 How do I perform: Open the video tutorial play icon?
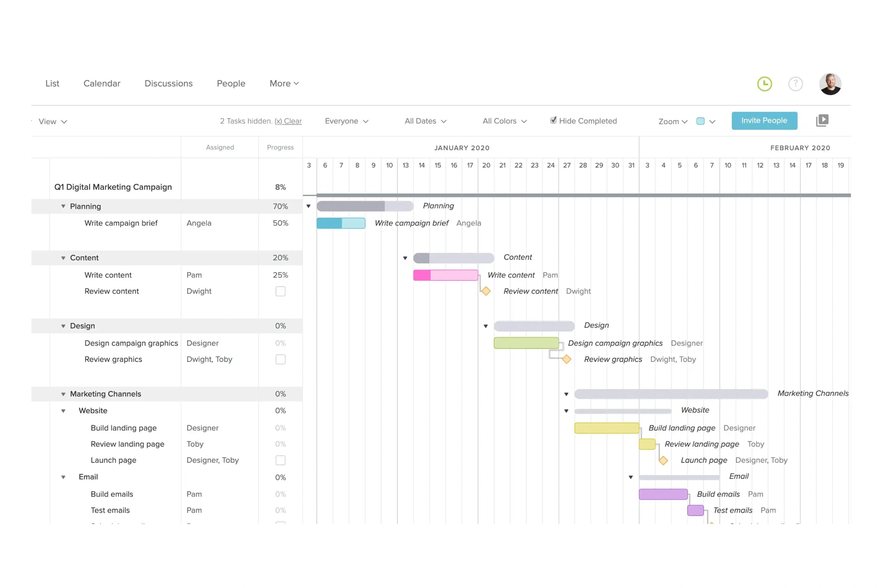pos(822,120)
